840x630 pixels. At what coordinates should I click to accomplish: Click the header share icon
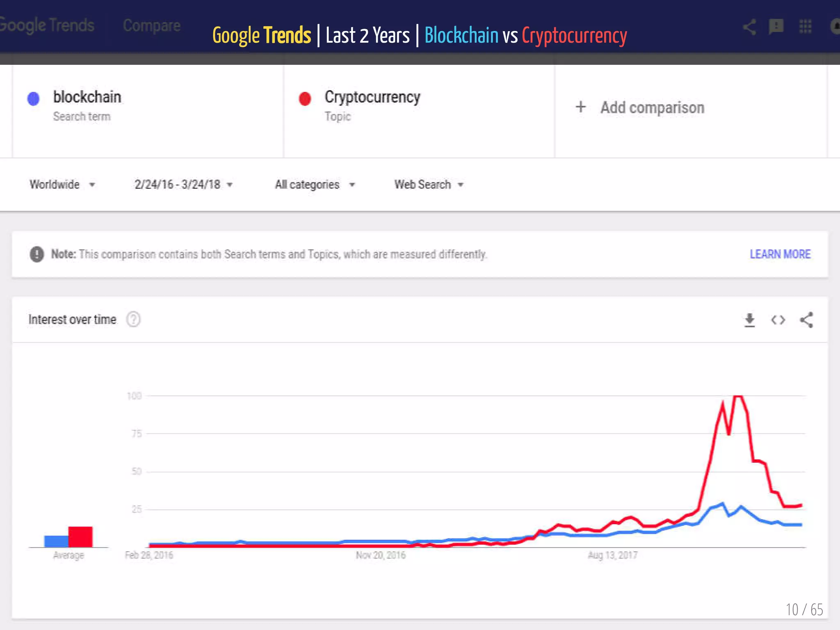pyautogui.click(x=749, y=27)
